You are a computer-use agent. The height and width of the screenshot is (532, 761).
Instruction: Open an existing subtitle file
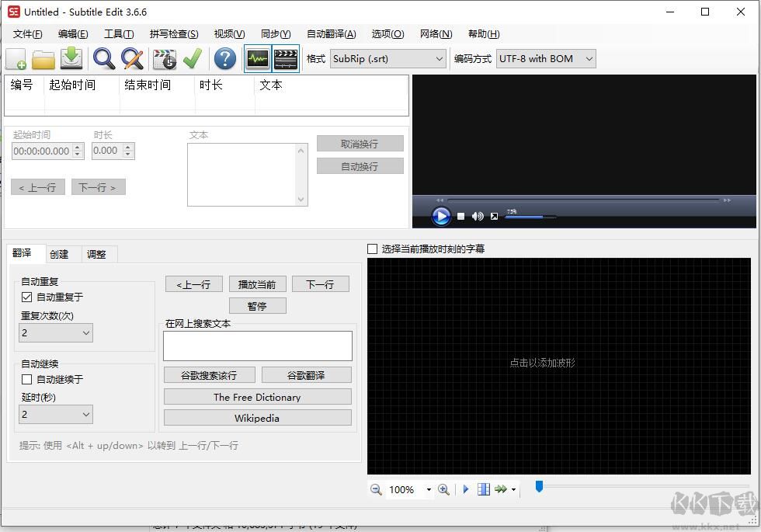click(43, 58)
